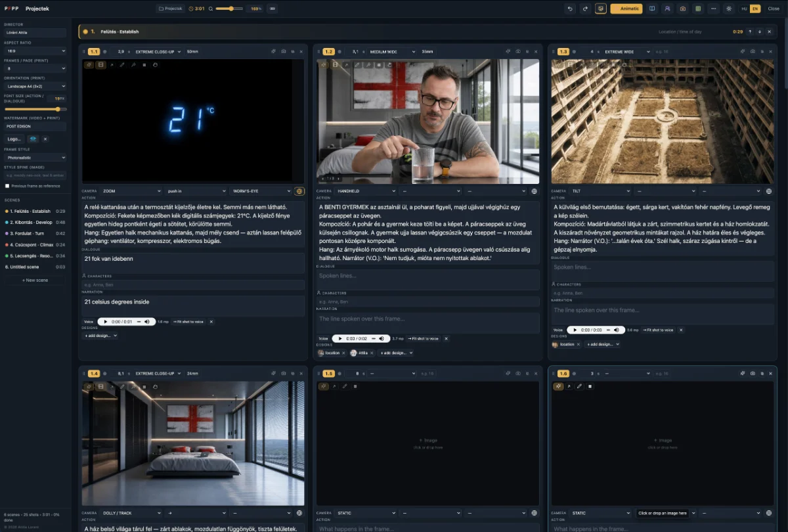The image size is (788, 532).
Task: Click the link icon next to zoom percentage
Action: click(x=273, y=9)
